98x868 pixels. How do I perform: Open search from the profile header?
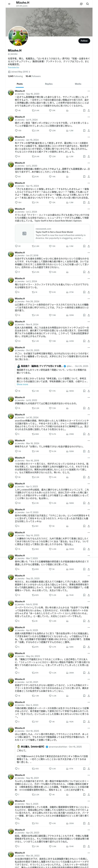88,4
